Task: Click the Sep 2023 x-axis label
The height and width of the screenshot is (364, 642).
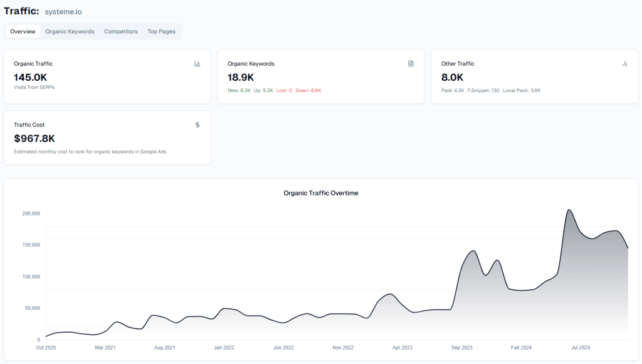Action: tap(462, 348)
